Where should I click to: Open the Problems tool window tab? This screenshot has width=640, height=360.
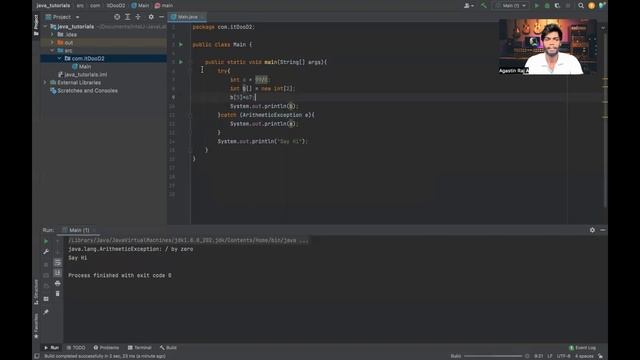(106, 348)
